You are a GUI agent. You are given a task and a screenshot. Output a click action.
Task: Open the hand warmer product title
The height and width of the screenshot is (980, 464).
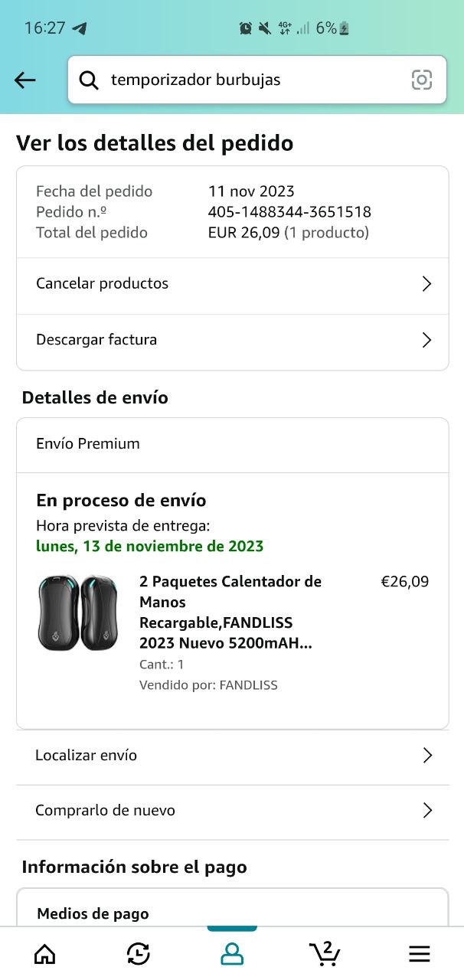(x=230, y=612)
